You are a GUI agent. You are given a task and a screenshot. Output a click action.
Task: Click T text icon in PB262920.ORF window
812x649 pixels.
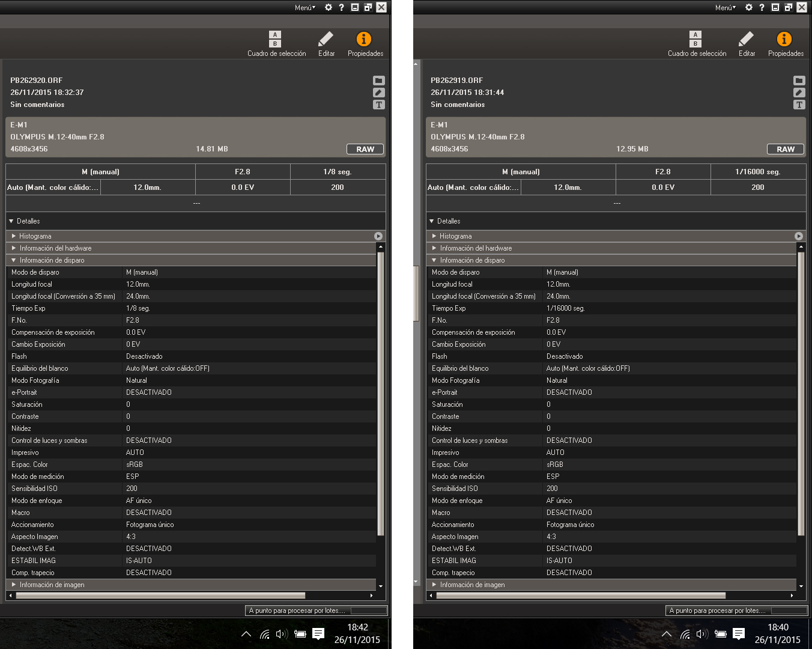(378, 105)
